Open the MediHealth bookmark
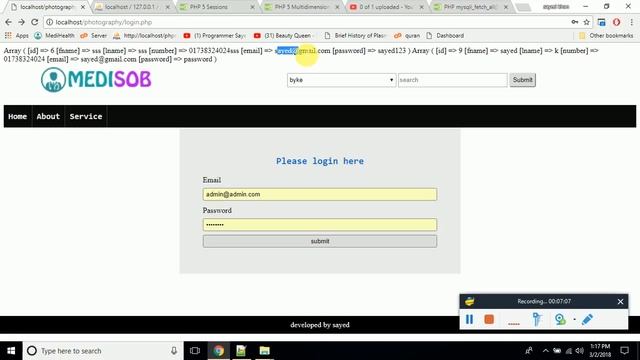640x360 pixels. pos(54,36)
